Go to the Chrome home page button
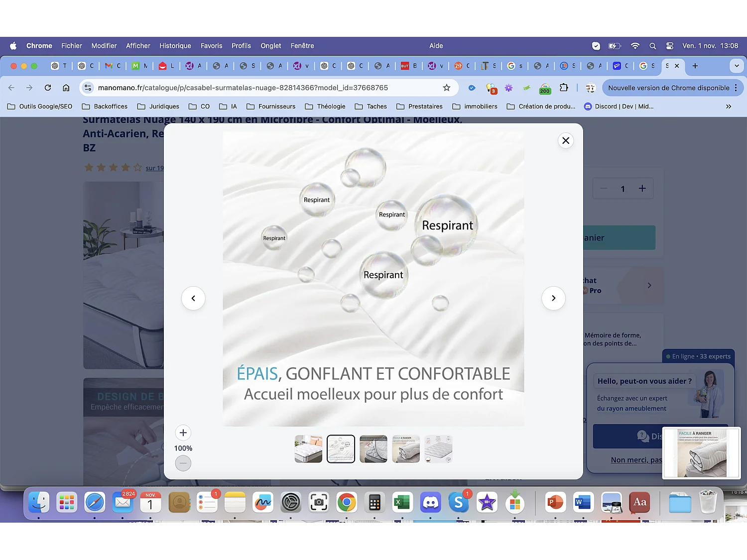 click(x=66, y=88)
